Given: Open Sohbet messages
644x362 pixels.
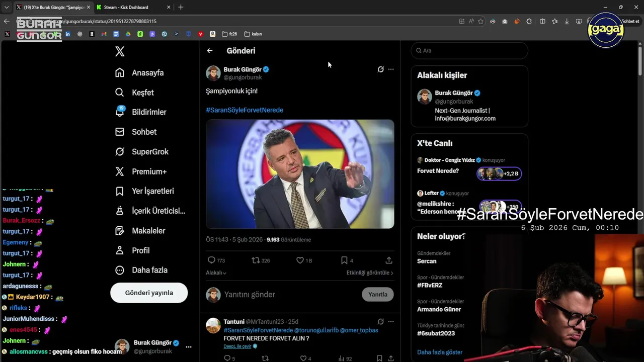Looking at the screenshot, I should click(136, 132).
